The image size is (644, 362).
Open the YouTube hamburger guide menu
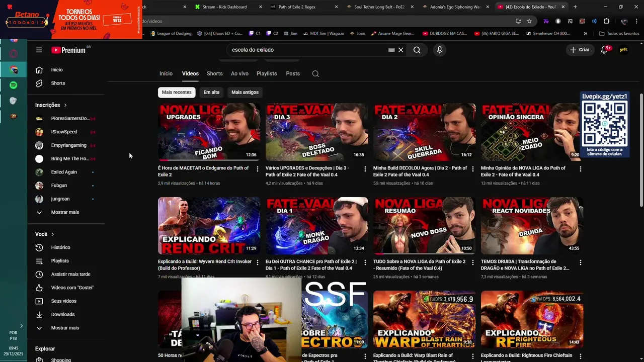[39, 50]
